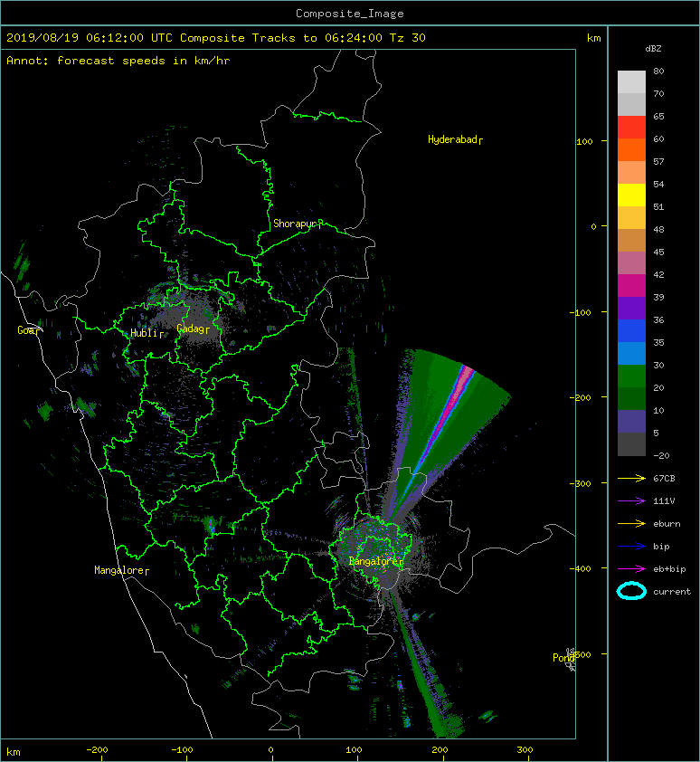Pick the light gray 80 dBZ swatch
Screen dimensions: 700x762
point(631,81)
